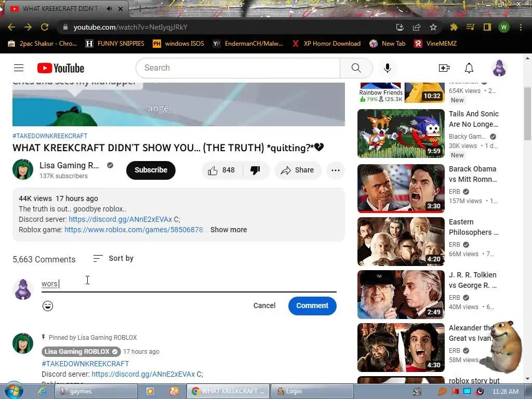Open the windows ISOS bookmark
The image size is (532, 399).
pos(179,44)
